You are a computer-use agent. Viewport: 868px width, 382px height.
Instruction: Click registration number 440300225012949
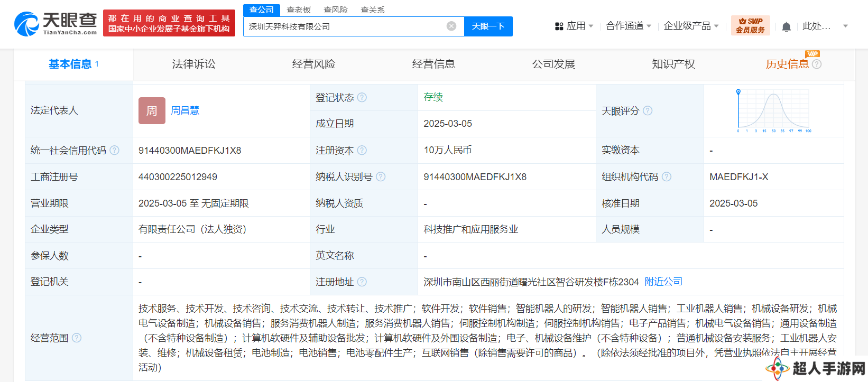tap(178, 177)
